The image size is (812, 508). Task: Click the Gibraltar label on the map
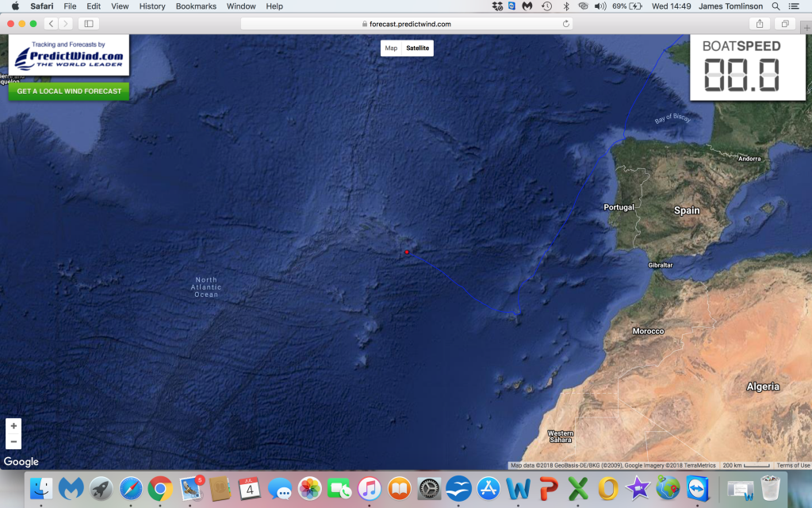coord(661,265)
